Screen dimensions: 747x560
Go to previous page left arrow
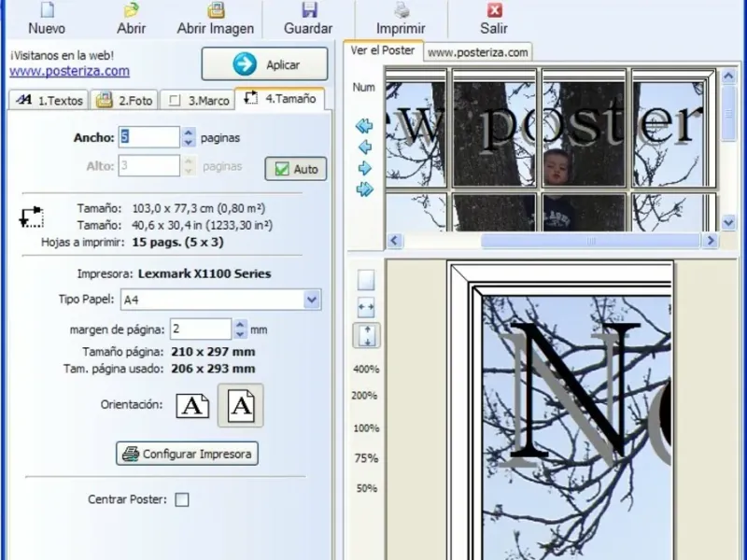click(x=365, y=147)
